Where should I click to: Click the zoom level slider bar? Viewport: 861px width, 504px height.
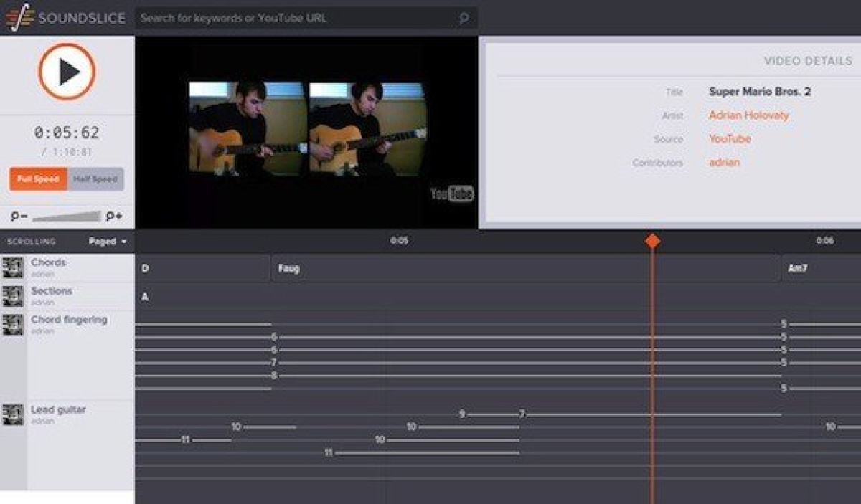click(x=67, y=216)
